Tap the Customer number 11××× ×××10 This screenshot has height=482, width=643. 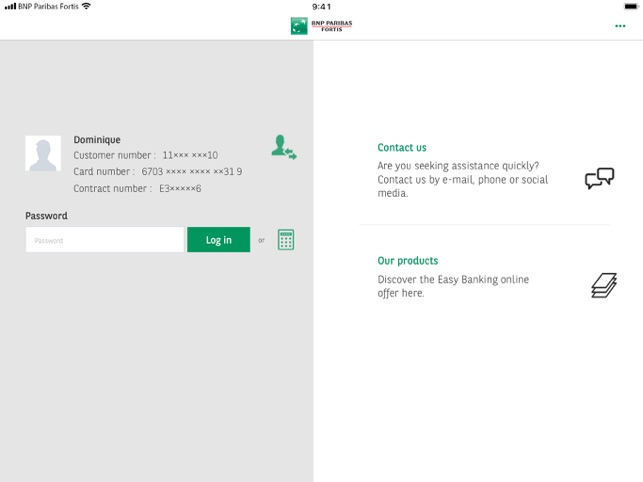[146, 155]
